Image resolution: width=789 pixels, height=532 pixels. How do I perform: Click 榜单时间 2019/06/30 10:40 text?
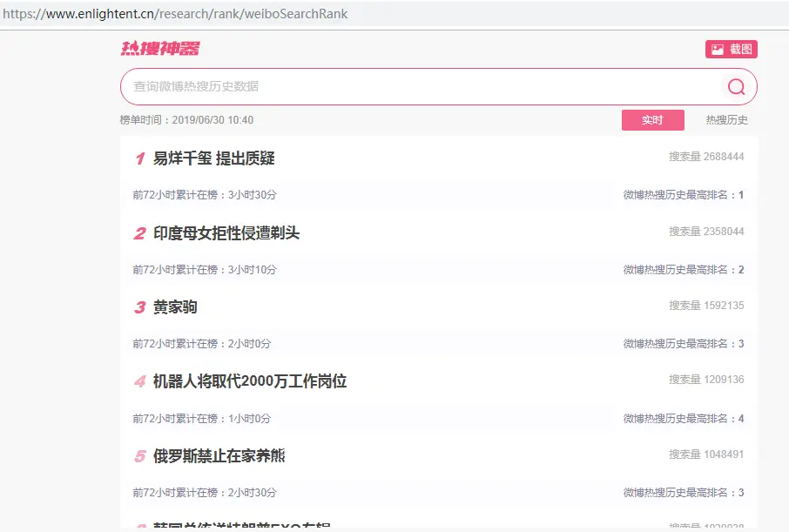[186, 120]
